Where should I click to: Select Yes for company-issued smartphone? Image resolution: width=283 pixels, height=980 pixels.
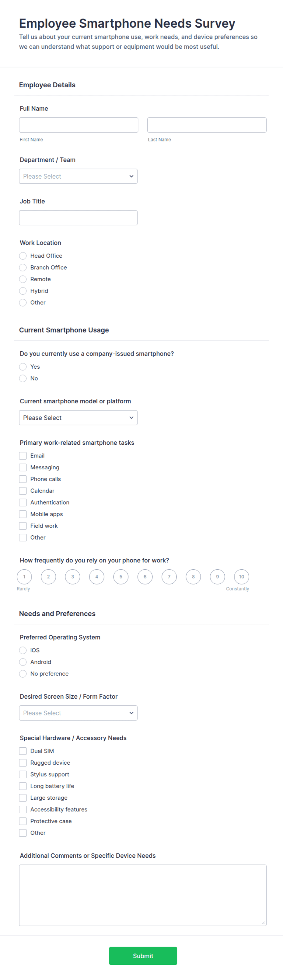[x=23, y=366]
